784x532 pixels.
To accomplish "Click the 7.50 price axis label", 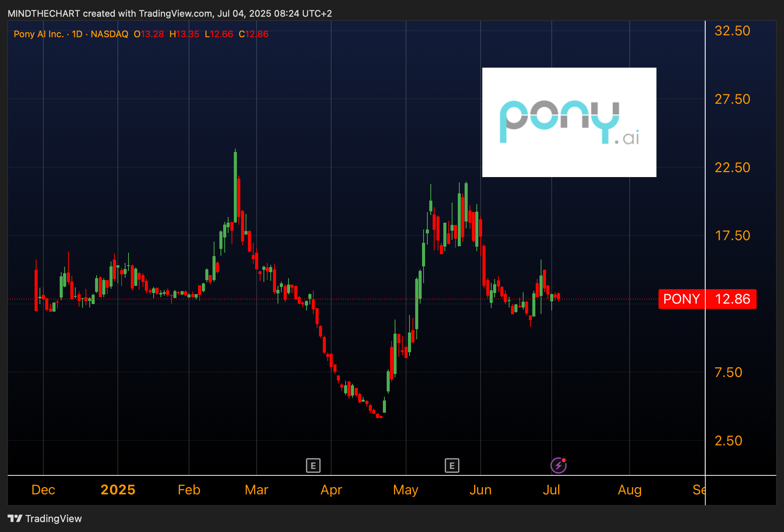I will [728, 372].
